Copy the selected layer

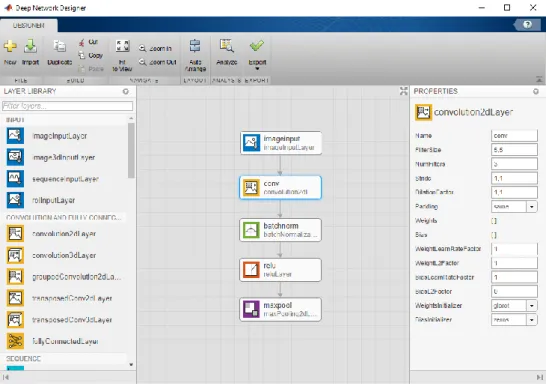[90, 55]
